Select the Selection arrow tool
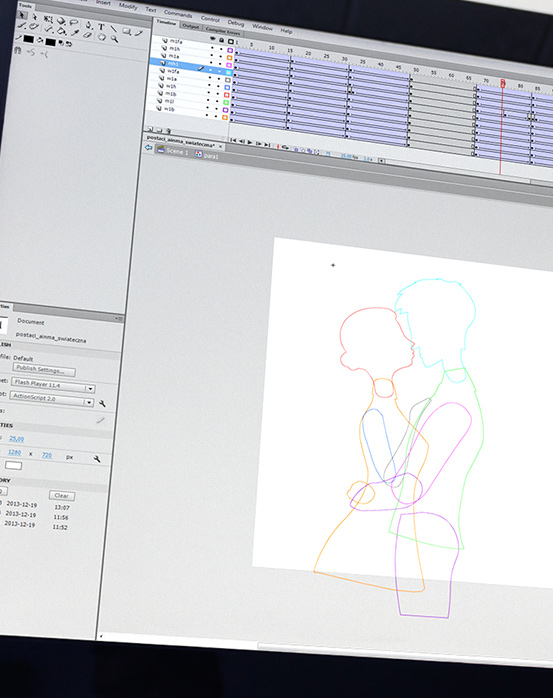Screen dimensions: 553x698 point(22,15)
